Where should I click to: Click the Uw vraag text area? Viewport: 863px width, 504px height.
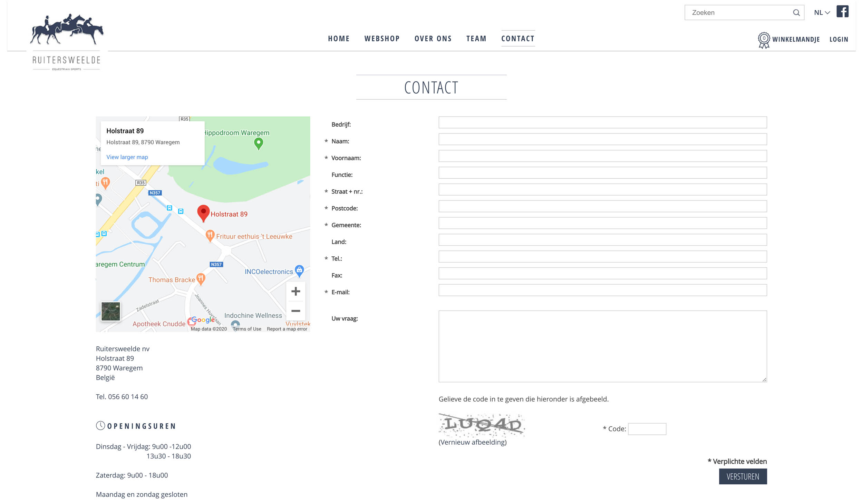point(602,346)
